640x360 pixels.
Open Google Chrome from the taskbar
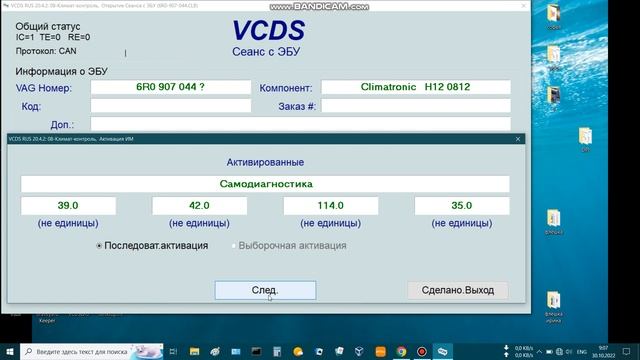(x=401, y=351)
